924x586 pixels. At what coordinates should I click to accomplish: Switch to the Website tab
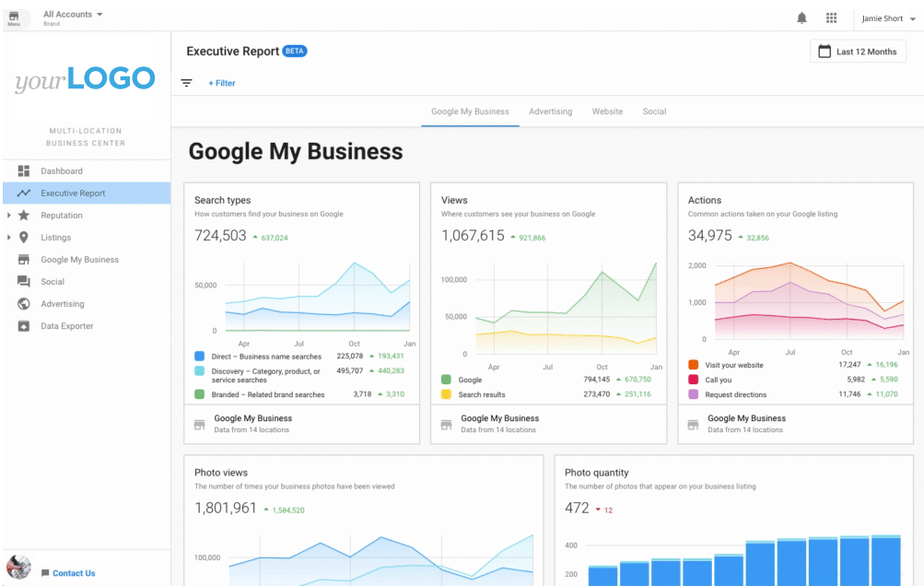pos(607,111)
